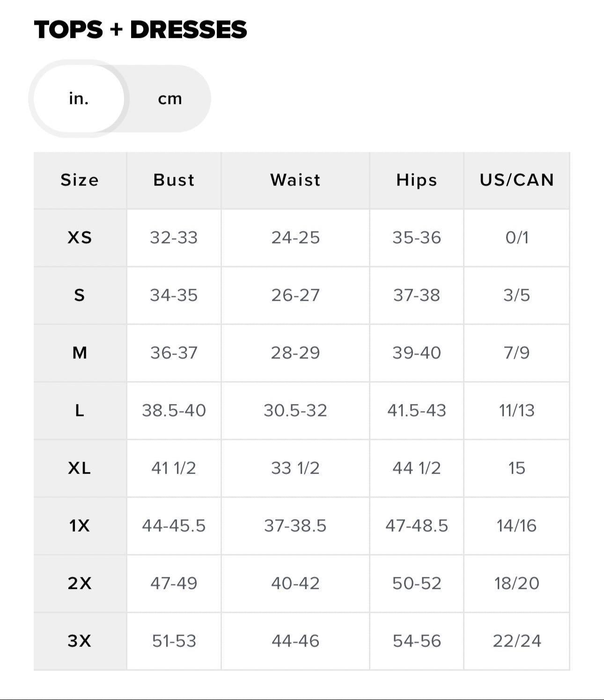This screenshot has height=700, width=604.
Task: Select the XL size row label
Action: [x=80, y=468]
